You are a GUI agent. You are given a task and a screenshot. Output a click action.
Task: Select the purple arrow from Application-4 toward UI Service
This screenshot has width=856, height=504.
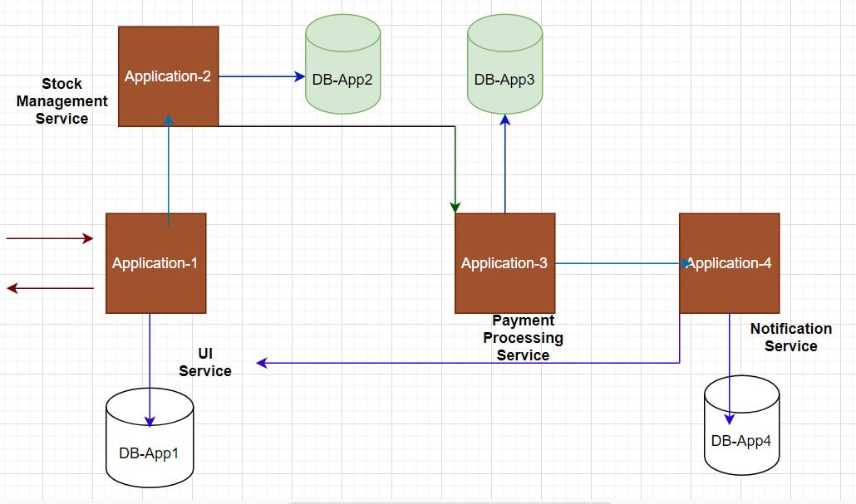click(x=465, y=363)
